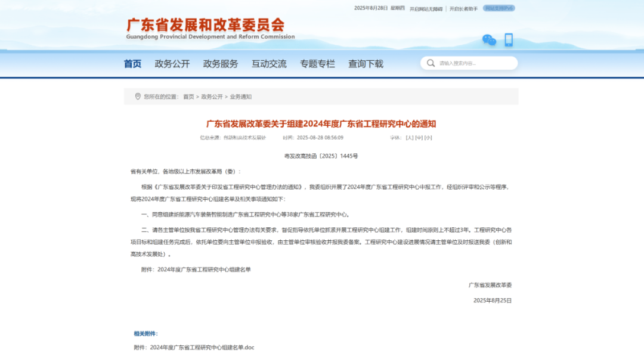The width and height of the screenshot is (644, 359).
Task: Focus the 请输入搜索内容 search field
Action: coord(474,63)
